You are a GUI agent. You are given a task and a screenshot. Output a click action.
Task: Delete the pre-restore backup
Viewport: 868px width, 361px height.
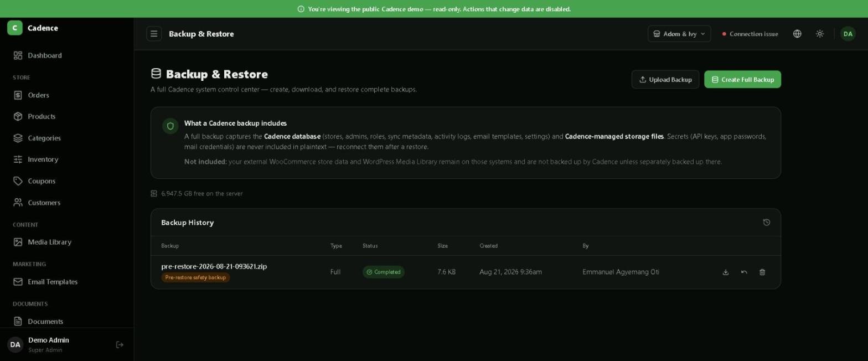tap(762, 272)
